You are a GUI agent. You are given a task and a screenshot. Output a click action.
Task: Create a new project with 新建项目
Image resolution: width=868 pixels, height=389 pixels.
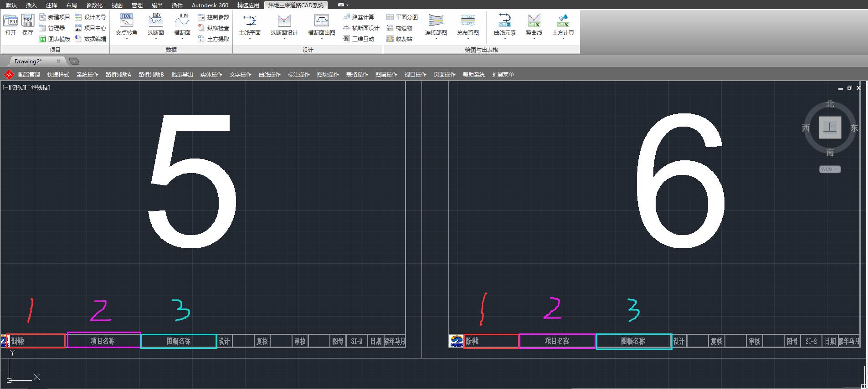coord(55,17)
